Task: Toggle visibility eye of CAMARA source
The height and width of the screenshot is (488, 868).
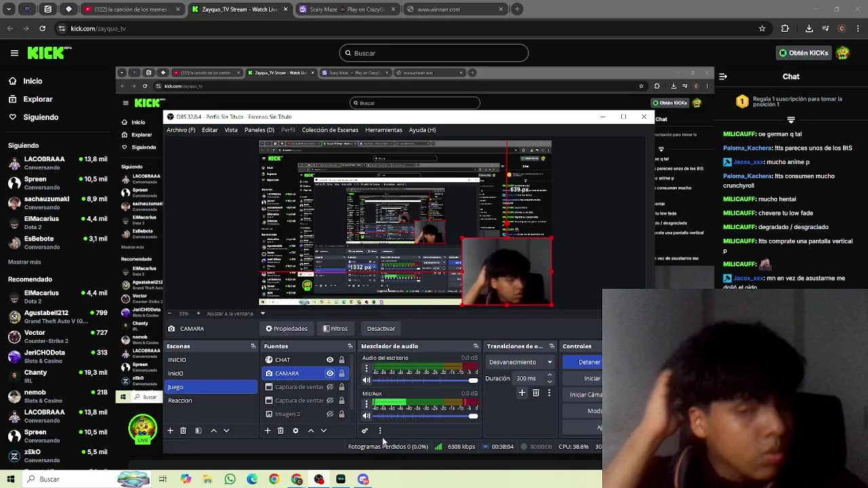Action: pyautogui.click(x=330, y=373)
